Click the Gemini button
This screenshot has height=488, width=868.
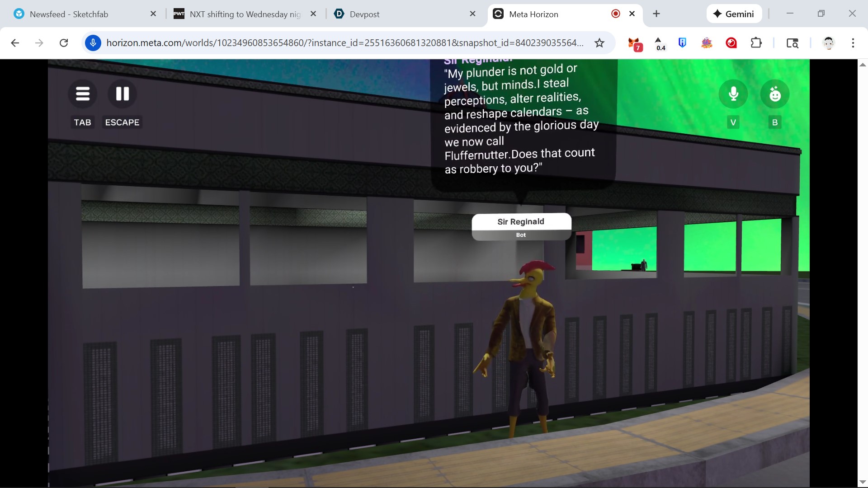(734, 14)
